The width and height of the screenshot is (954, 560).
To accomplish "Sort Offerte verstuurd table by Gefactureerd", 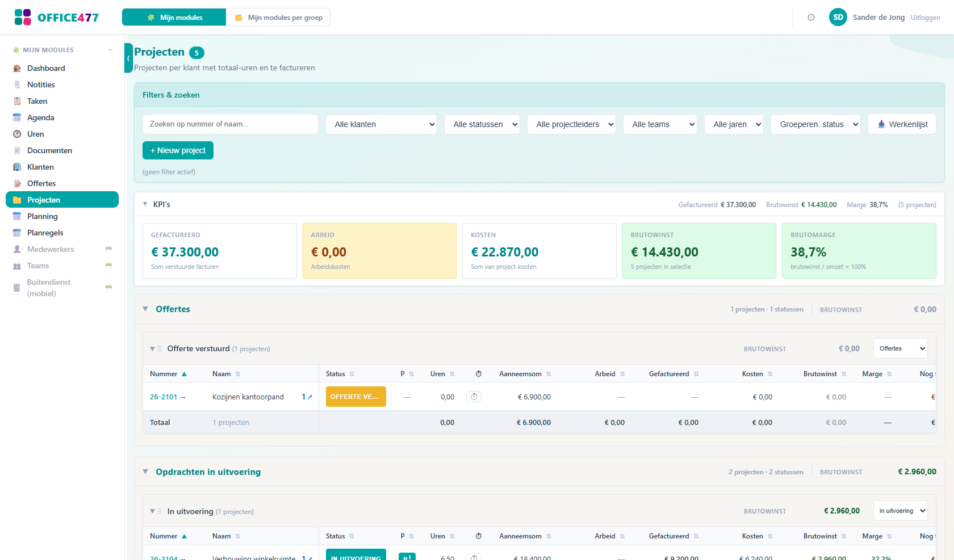I will pos(674,374).
